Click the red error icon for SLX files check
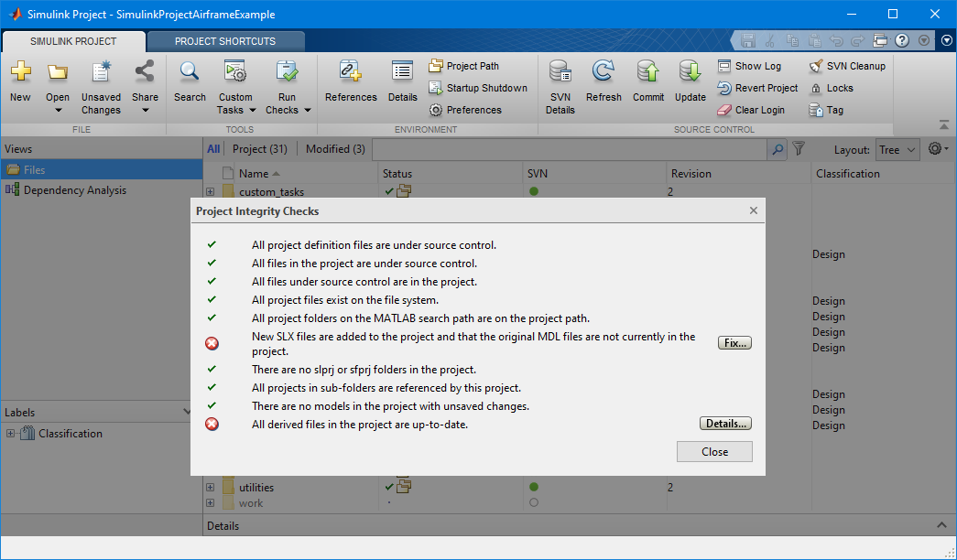Viewport: 957px width, 560px height. coord(212,343)
